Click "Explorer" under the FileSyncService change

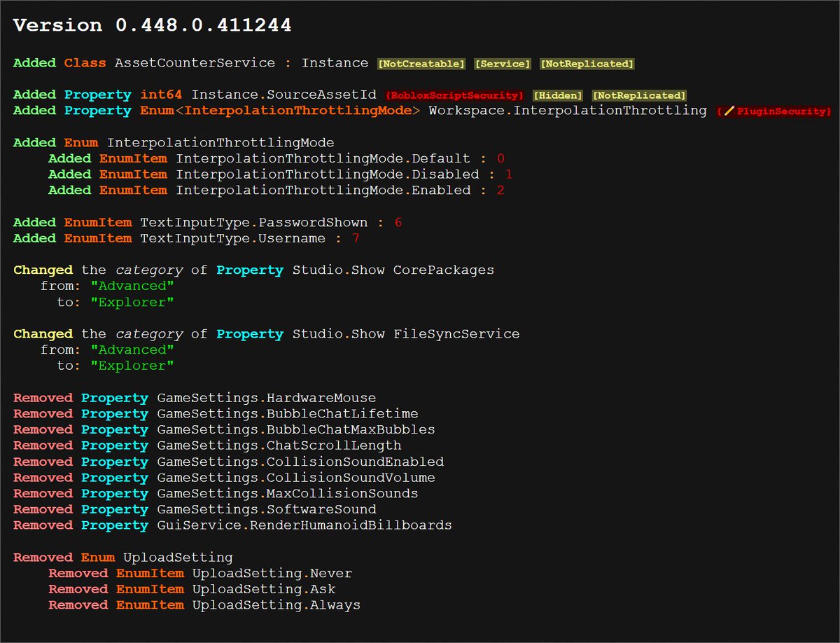click(x=132, y=366)
